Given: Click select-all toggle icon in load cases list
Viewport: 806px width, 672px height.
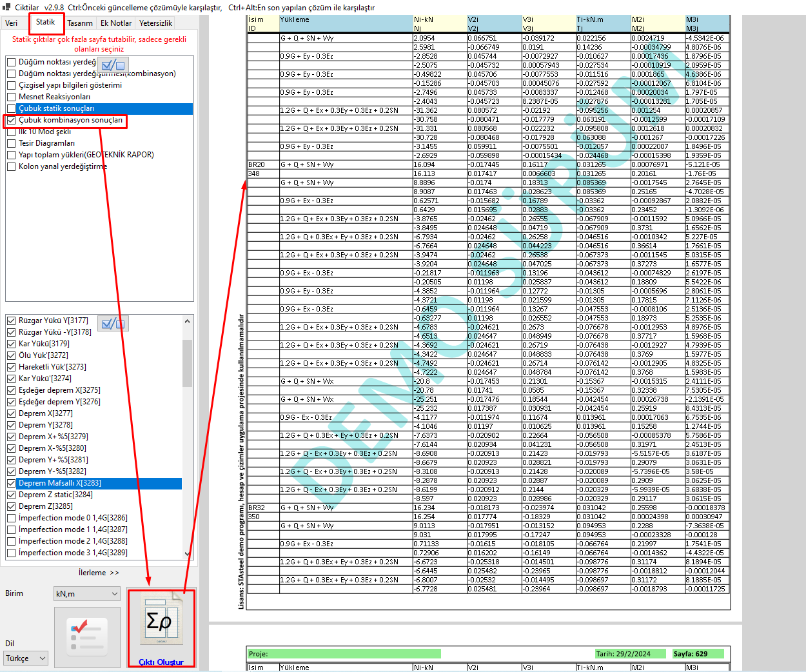Looking at the screenshot, I should click(x=113, y=323).
